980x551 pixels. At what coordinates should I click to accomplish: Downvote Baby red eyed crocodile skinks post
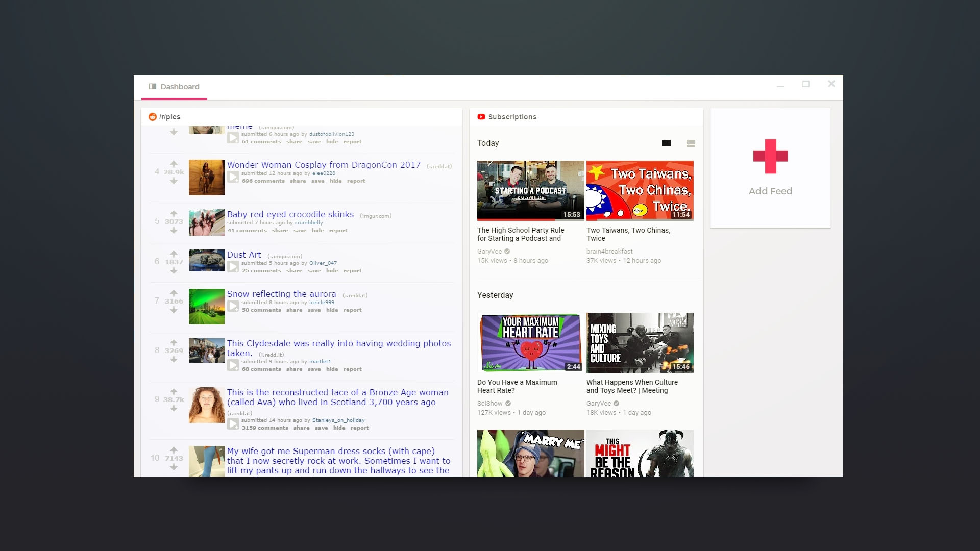pyautogui.click(x=174, y=230)
